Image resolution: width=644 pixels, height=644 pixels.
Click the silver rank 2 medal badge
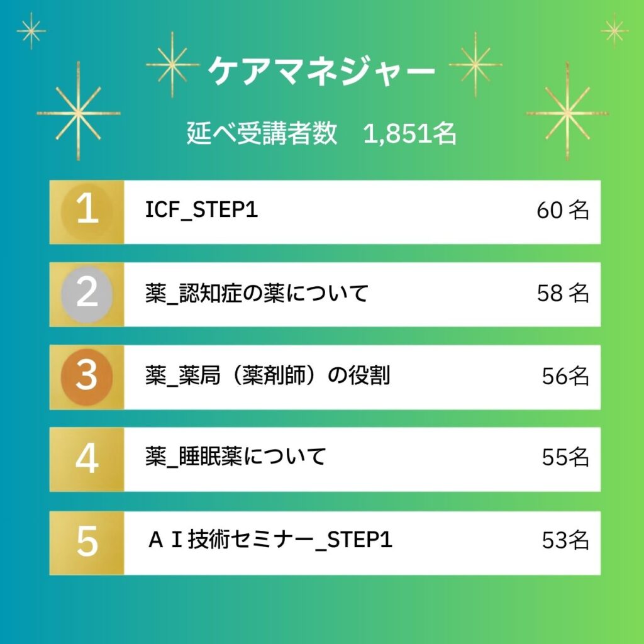coord(87,294)
